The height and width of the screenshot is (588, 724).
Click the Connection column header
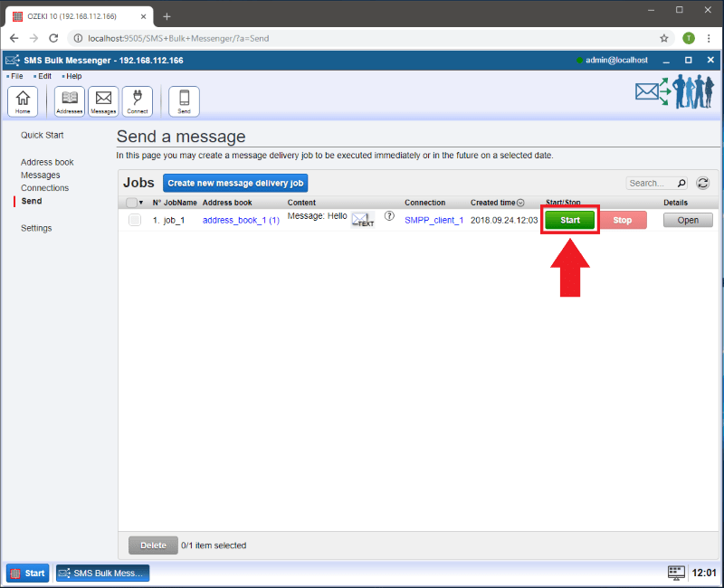(424, 203)
